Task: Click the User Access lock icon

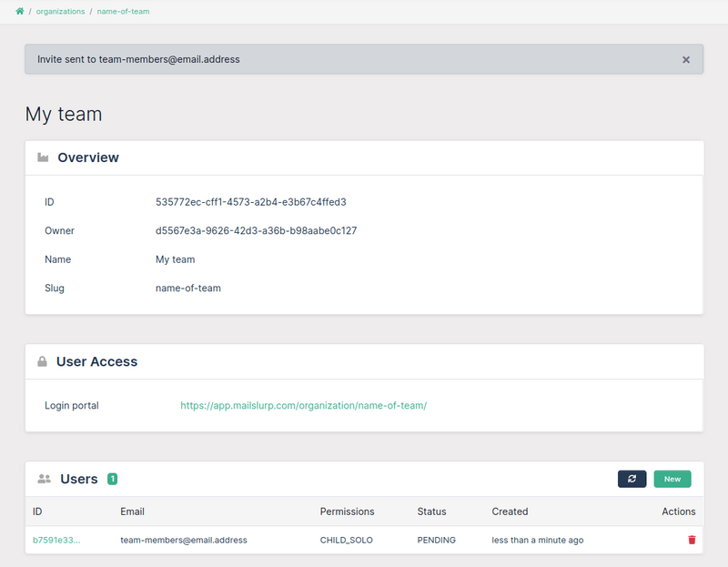Action: tap(43, 361)
